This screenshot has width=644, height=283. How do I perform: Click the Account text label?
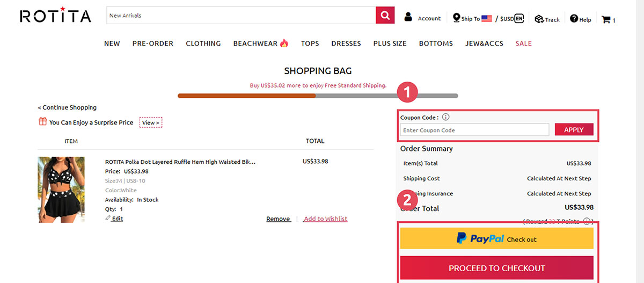pyautogui.click(x=429, y=18)
